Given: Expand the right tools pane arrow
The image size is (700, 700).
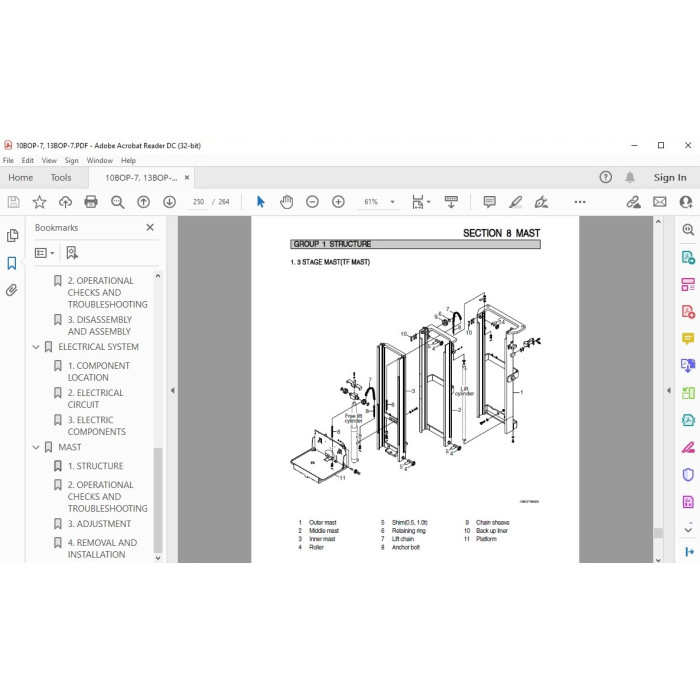Looking at the screenshot, I should (x=669, y=390).
